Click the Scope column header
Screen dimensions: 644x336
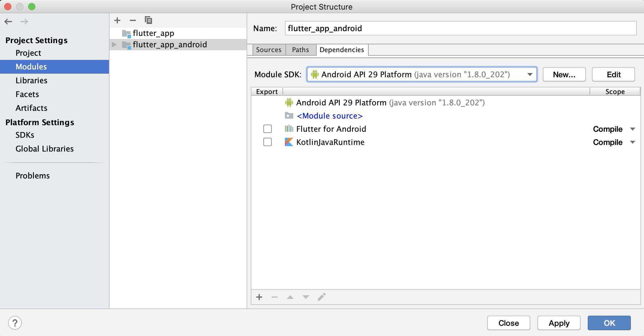tap(615, 92)
